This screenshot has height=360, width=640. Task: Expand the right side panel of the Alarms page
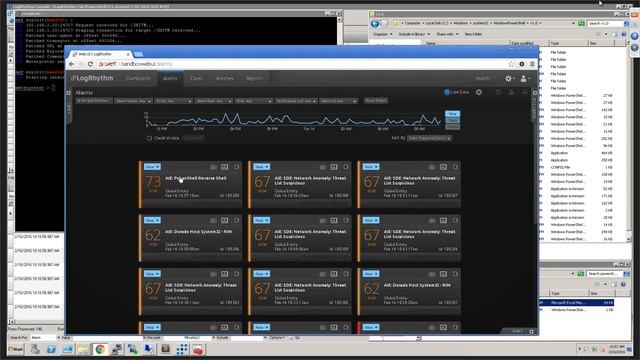[x=535, y=93]
